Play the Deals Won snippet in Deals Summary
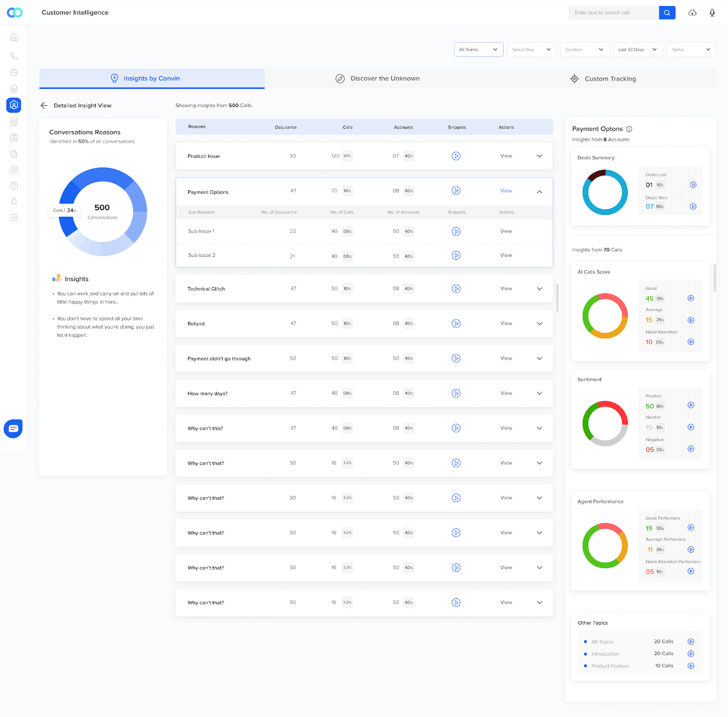This screenshot has width=728, height=717. (693, 206)
